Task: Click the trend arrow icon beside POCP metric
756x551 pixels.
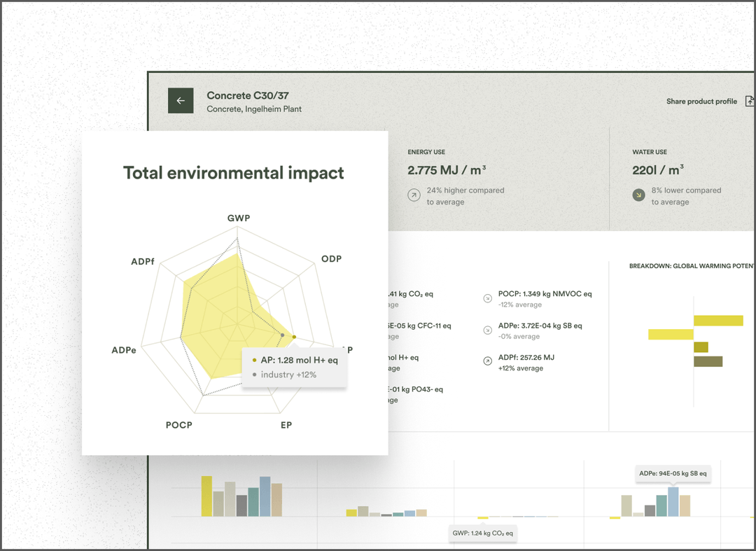Action: coord(487,298)
